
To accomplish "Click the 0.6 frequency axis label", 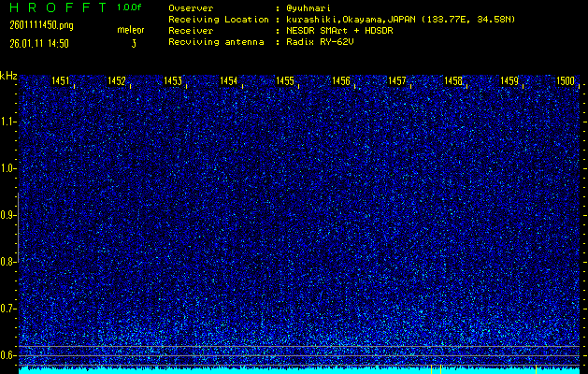I will (x=8, y=355).
